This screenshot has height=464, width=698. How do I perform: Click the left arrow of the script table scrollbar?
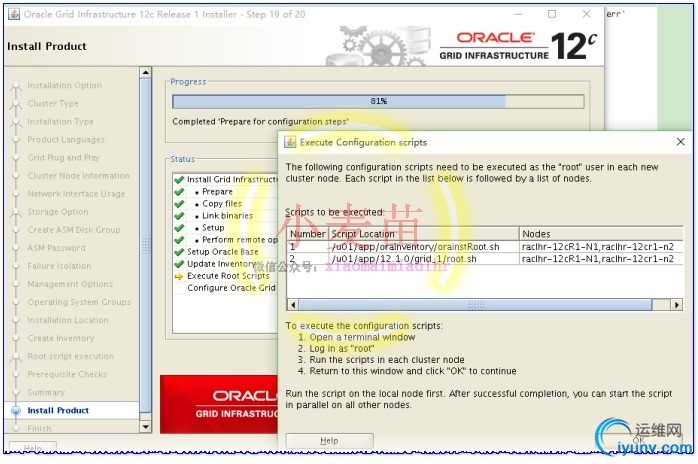[x=293, y=305]
